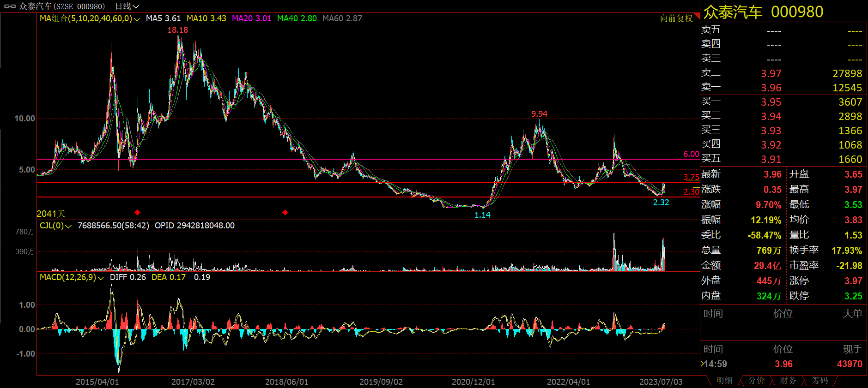Click the 2023/07/03 date axis label

(x=661, y=382)
